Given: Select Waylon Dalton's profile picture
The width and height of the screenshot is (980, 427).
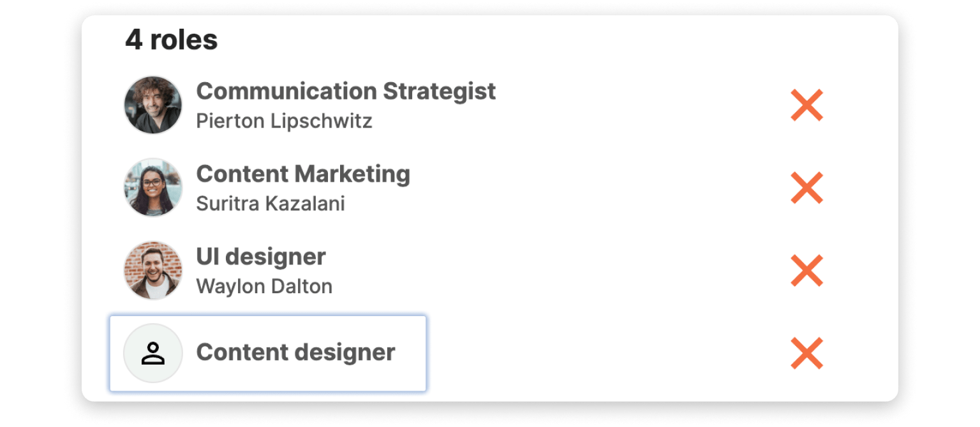Looking at the screenshot, I should [153, 270].
